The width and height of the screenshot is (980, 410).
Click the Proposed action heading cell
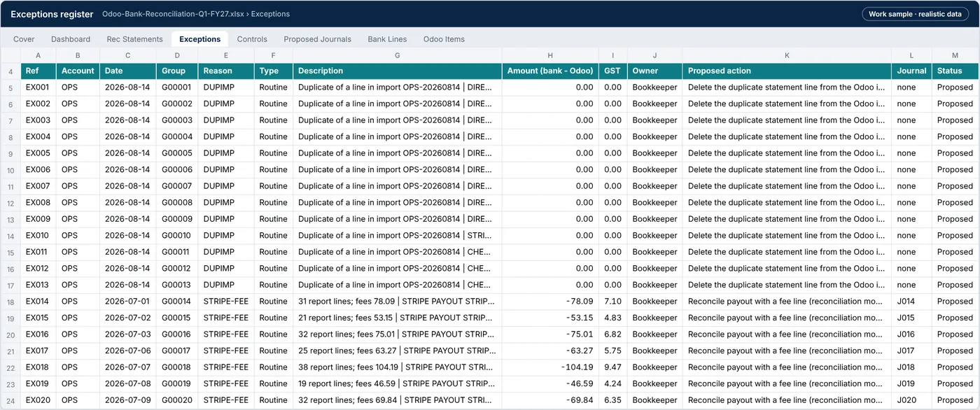click(787, 71)
